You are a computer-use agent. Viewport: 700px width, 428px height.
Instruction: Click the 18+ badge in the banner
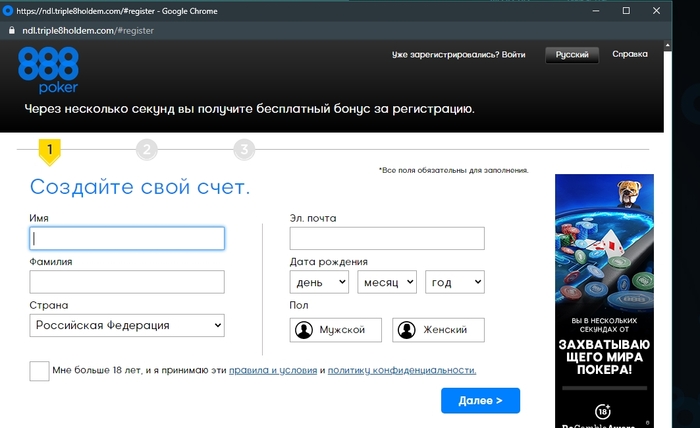[603, 411]
